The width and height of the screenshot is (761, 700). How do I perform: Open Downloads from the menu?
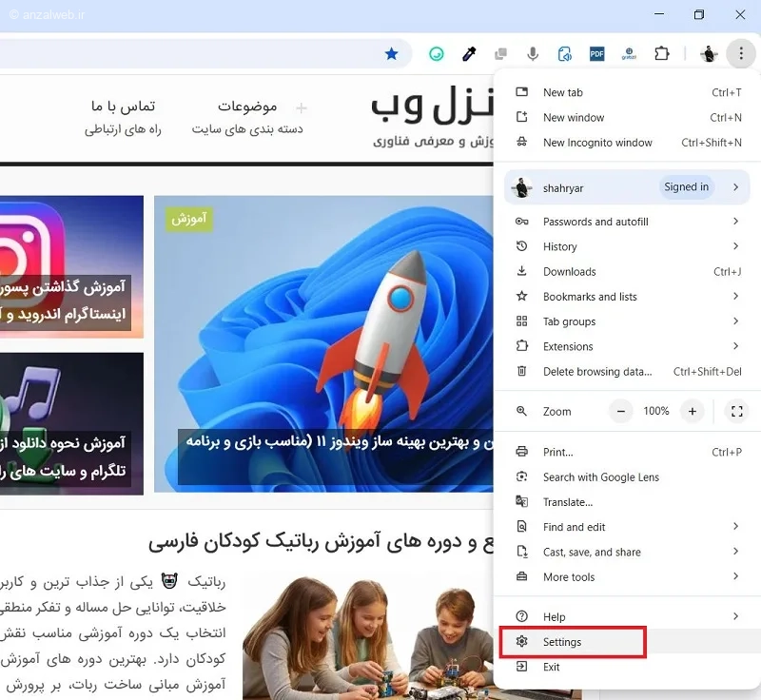627,272
